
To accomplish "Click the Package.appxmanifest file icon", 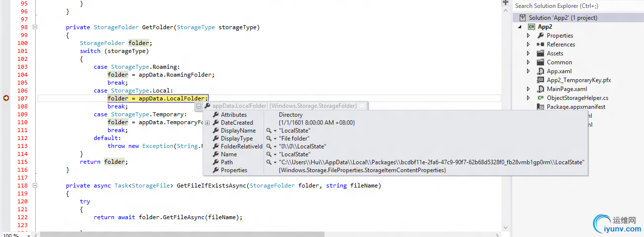I will point(540,107).
